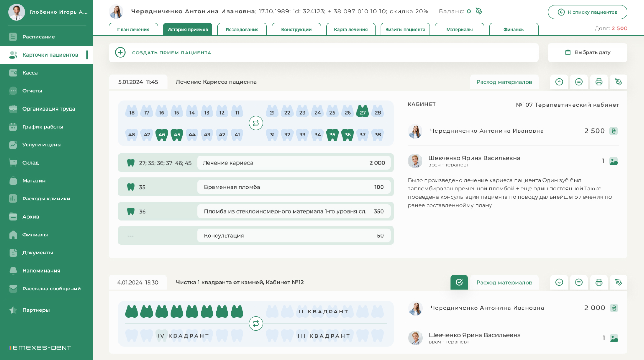Click the tooth swap icon in first dental chart
Image resolution: width=644 pixels, height=360 pixels.
256,123
